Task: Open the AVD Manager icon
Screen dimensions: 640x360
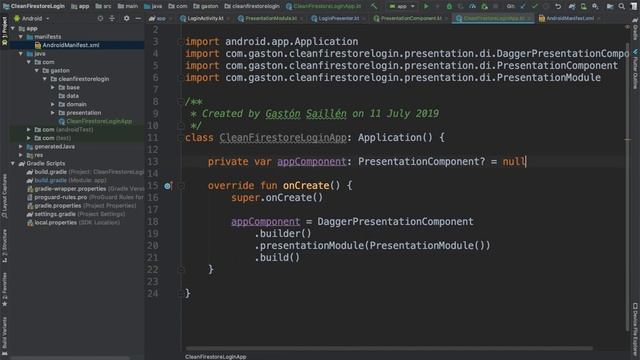Action: pyautogui.click(x=584, y=6)
